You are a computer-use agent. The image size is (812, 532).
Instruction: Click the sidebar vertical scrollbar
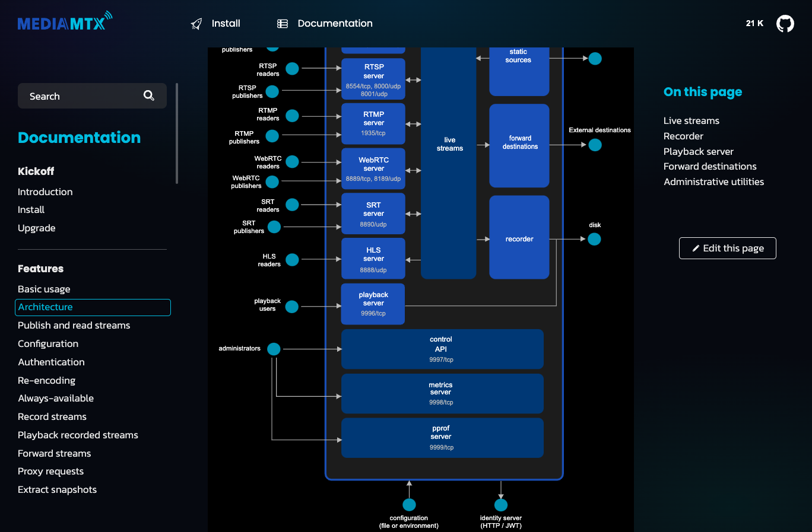[177, 133]
